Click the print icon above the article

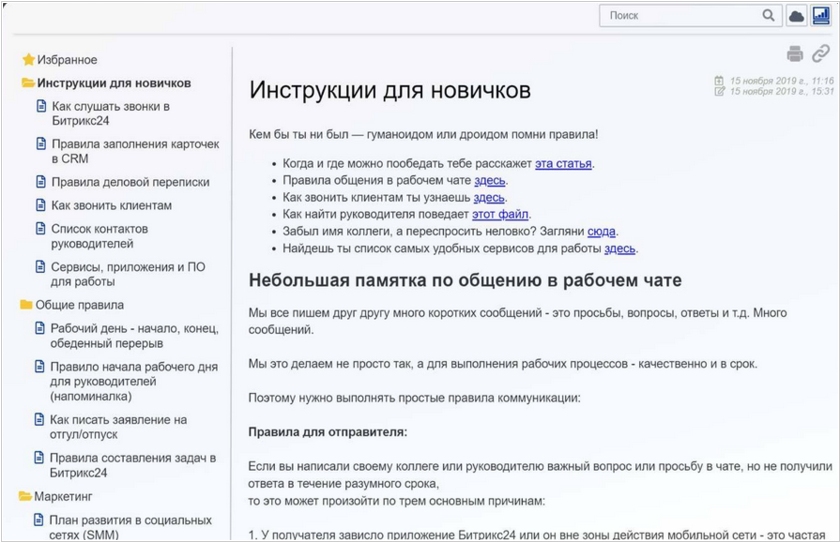(795, 54)
